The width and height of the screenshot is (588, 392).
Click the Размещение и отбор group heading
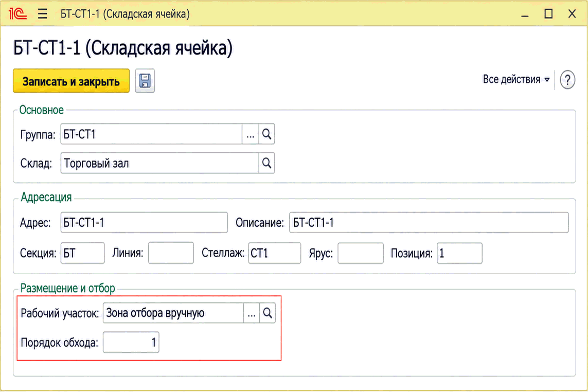click(x=68, y=288)
